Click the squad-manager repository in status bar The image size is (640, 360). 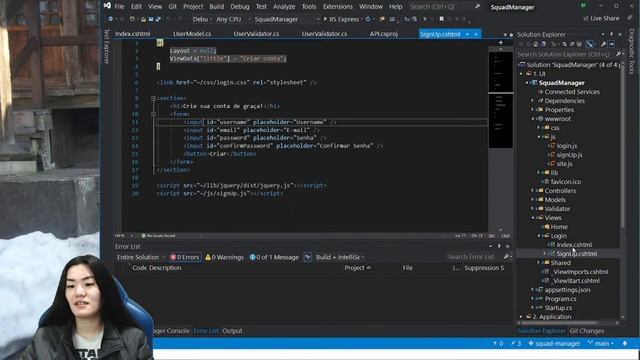(x=554, y=344)
